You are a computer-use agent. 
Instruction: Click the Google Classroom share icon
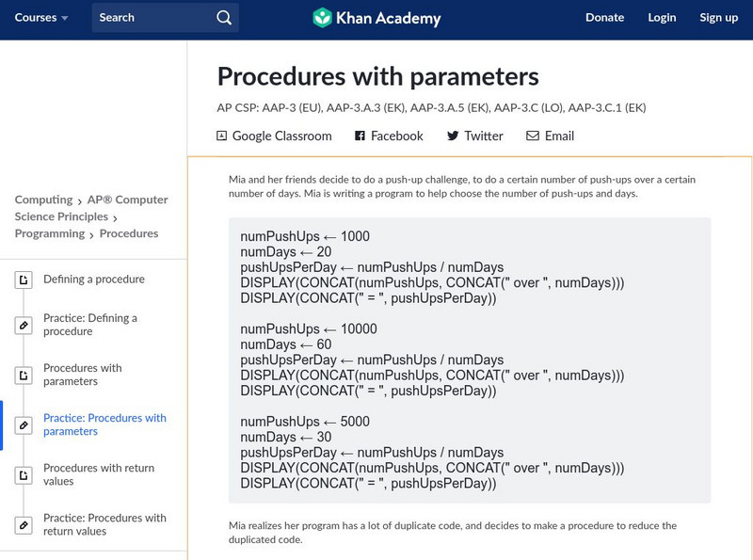(222, 136)
